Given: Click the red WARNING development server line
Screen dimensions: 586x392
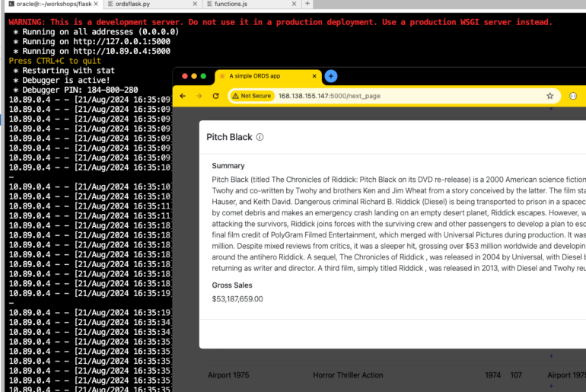Looking at the screenshot, I should [280, 22].
